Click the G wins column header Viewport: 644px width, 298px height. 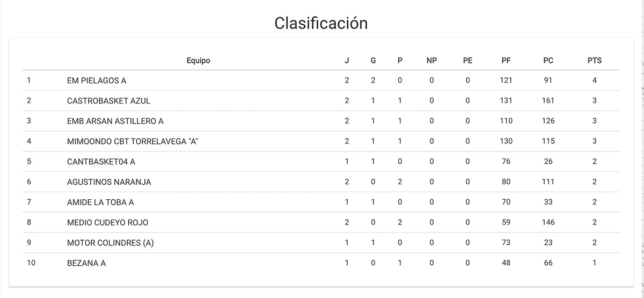pyautogui.click(x=373, y=61)
